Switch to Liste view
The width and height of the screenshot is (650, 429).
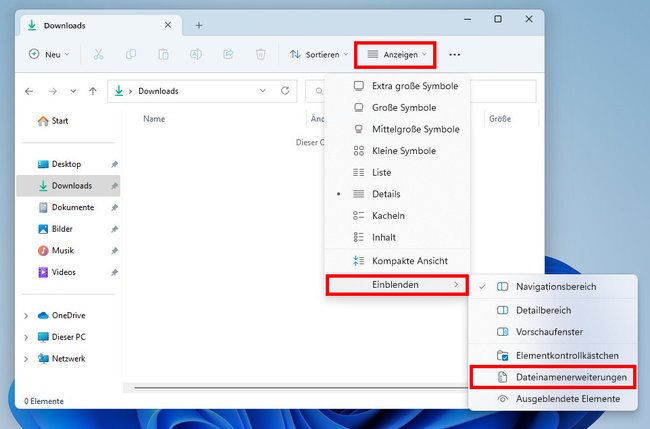[x=397, y=172]
